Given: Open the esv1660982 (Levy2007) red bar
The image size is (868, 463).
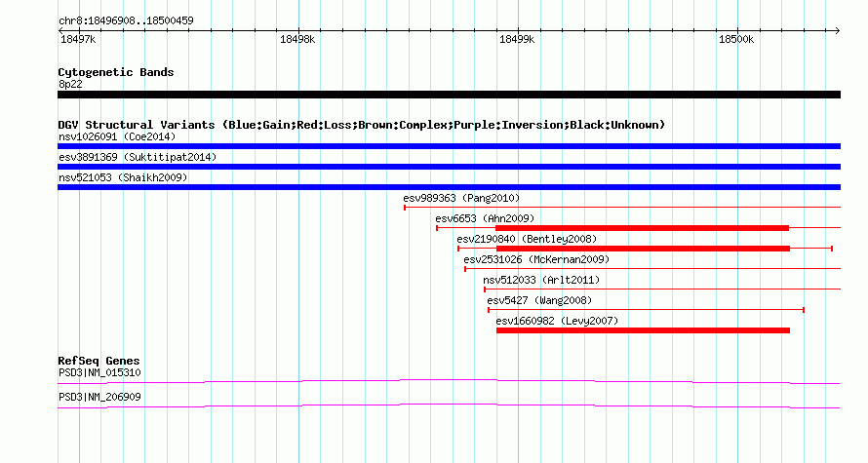Looking at the screenshot, I should [643, 330].
